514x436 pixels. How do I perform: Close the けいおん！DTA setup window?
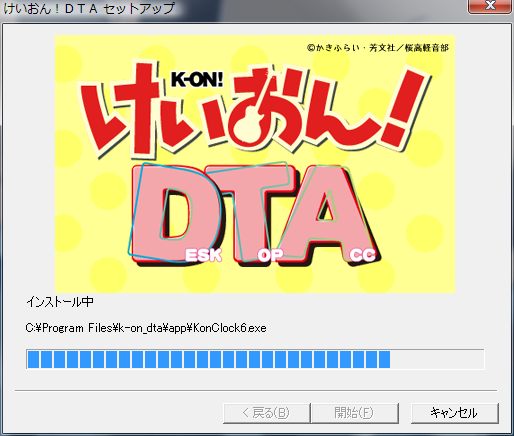pos(490,6)
